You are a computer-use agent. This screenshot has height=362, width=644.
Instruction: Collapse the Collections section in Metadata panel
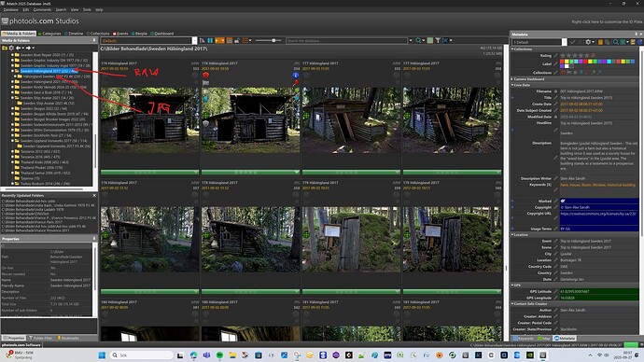coord(523,49)
